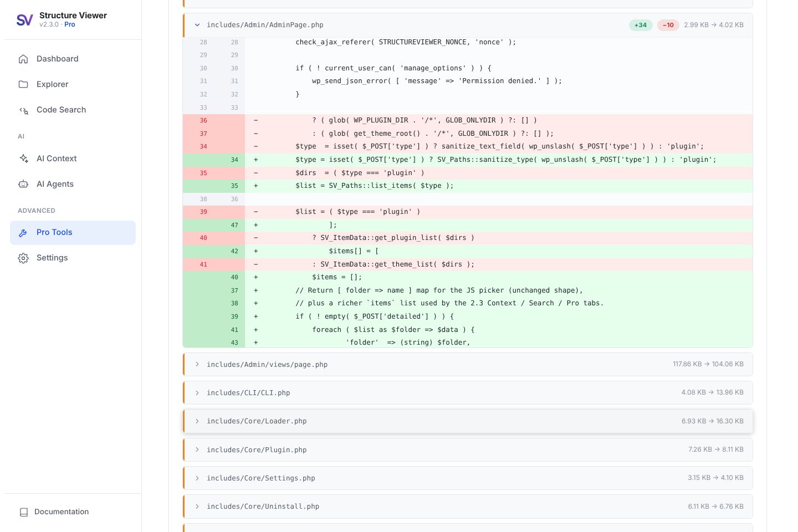Click the −10 deletions badge

pyautogui.click(x=668, y=25)
